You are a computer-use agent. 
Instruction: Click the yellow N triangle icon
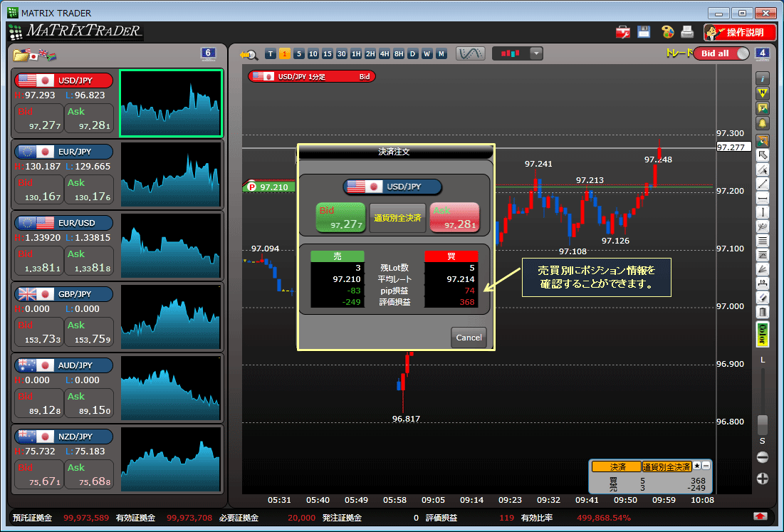pos(763,93)
